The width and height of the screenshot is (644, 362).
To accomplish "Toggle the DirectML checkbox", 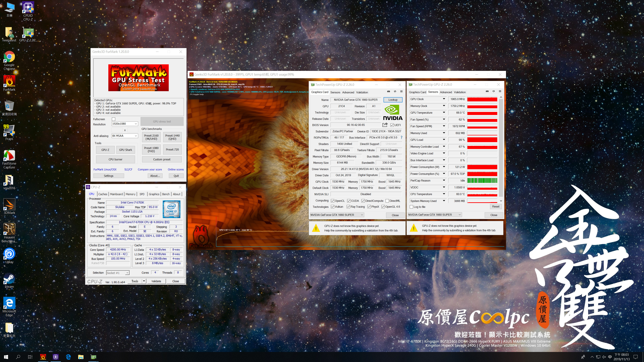I will click(x=387, y=201).
